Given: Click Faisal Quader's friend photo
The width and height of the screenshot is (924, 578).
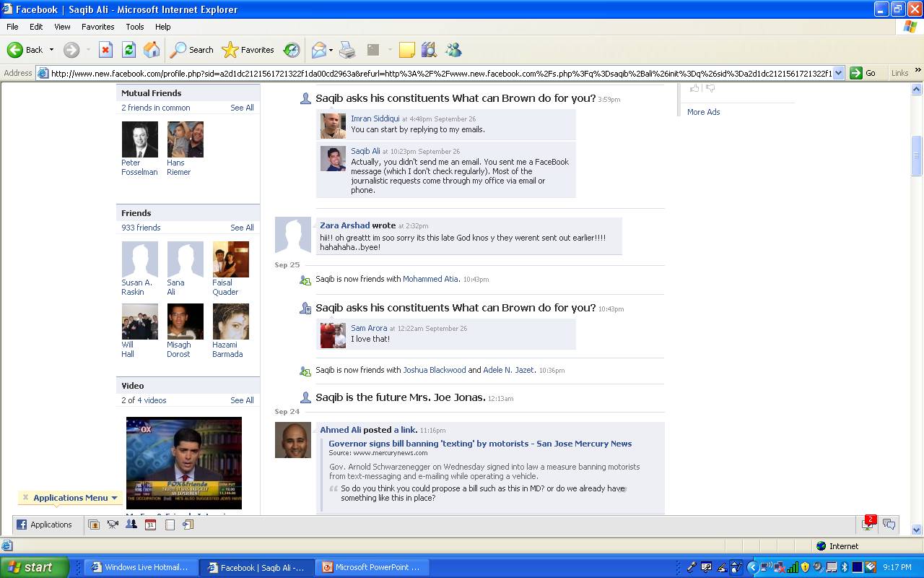Looking at the screenshot, I should pyautogui.click(x=231, y=259).
